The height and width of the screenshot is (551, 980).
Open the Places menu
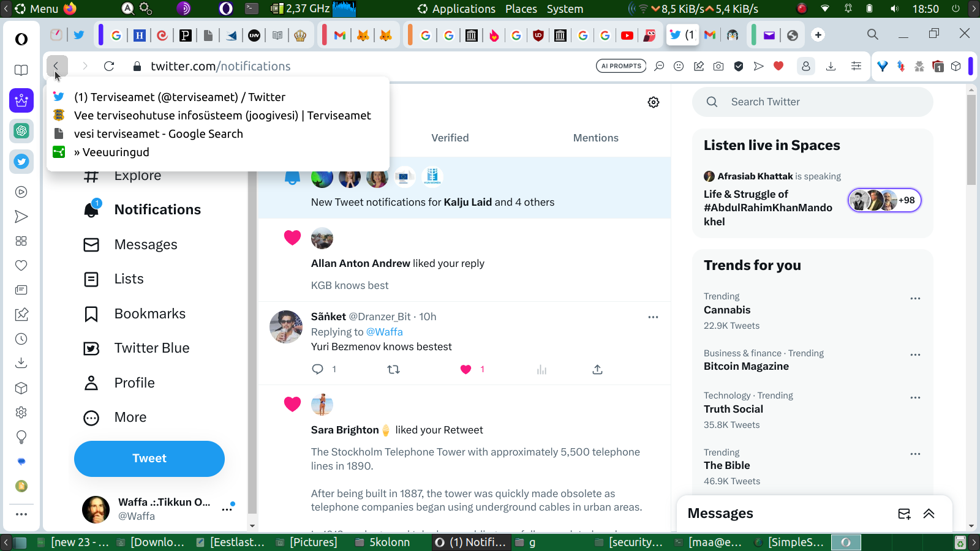click(521, 9)
